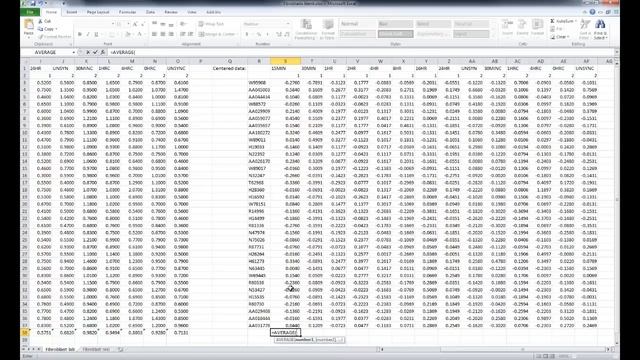Open the File tab
The image size is (640, 360).
coord(30,12)
